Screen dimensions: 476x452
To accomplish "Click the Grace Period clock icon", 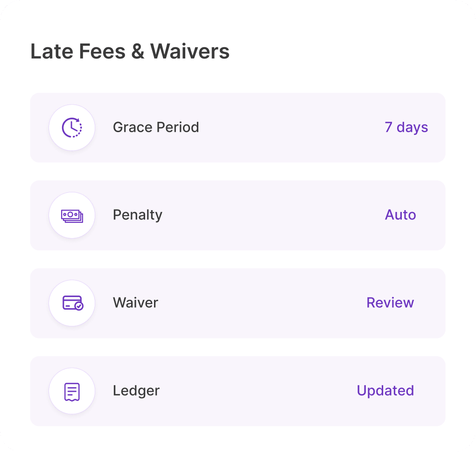I will (72, 127).
